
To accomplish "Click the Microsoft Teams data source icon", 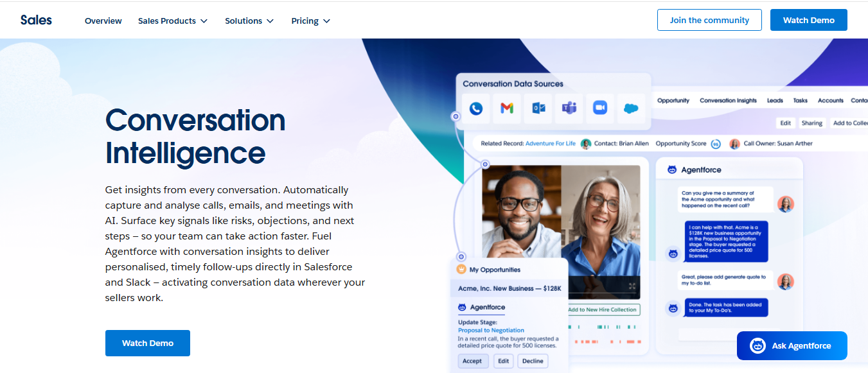I will tap(569, 108).
